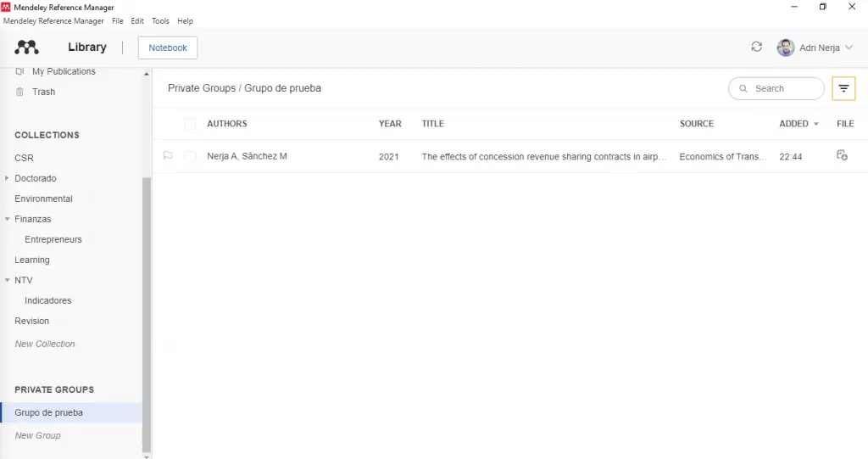Image resolution: width=868 pixels, height=459 pixels.
Task: Select the CSR collection
Action: point(24,158)
